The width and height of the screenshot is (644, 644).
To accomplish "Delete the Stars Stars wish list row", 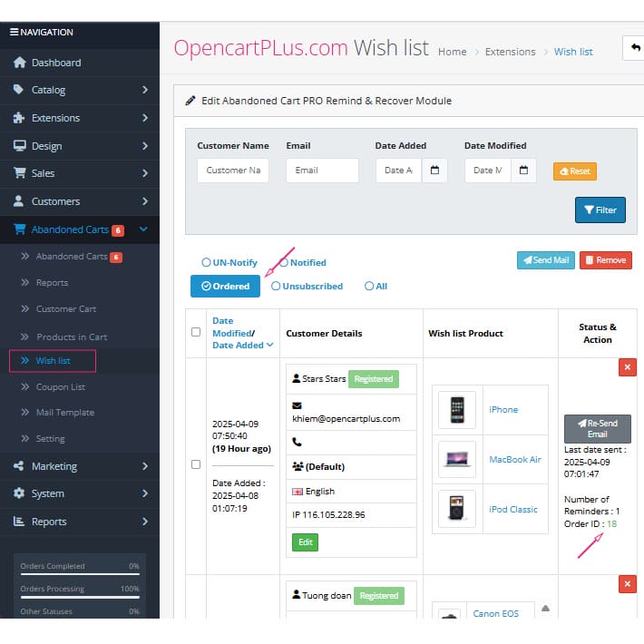I will (x=627, y=367).
